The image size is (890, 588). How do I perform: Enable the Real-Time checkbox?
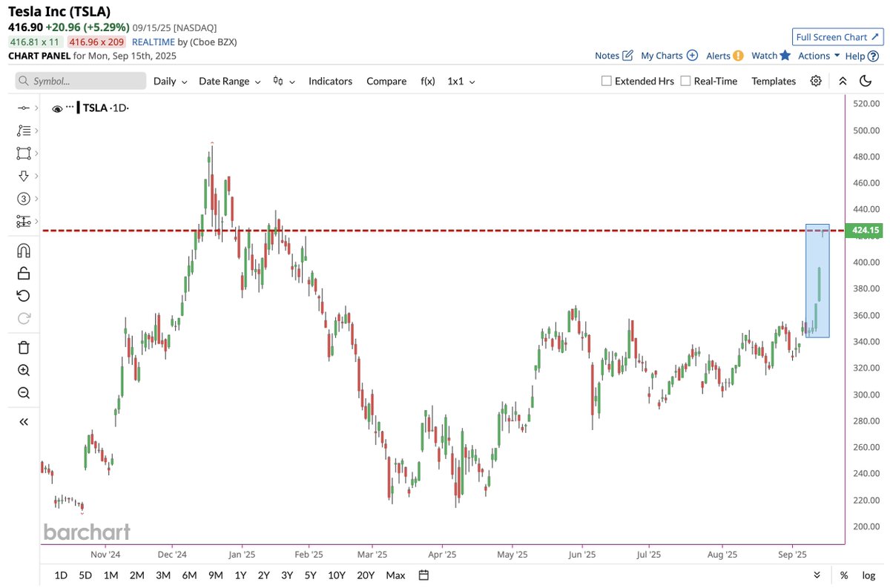coord(685,81)
